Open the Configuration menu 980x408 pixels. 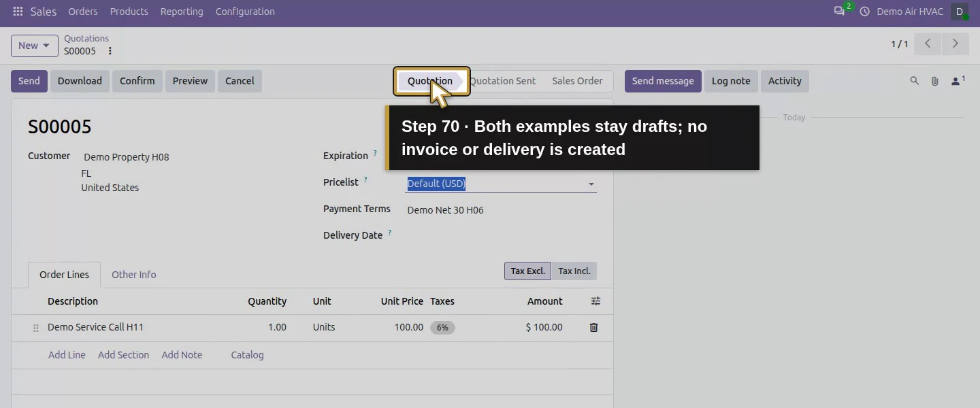click(245, 12)
